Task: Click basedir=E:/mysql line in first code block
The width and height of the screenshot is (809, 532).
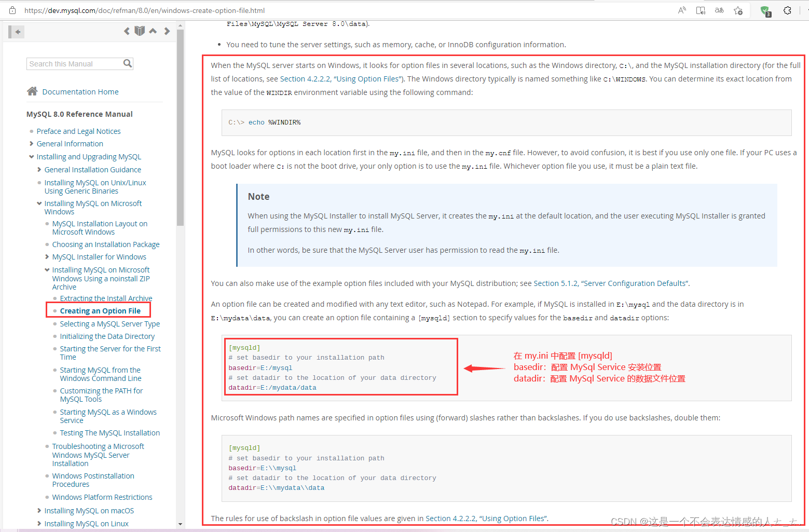Action: [260, 368]
